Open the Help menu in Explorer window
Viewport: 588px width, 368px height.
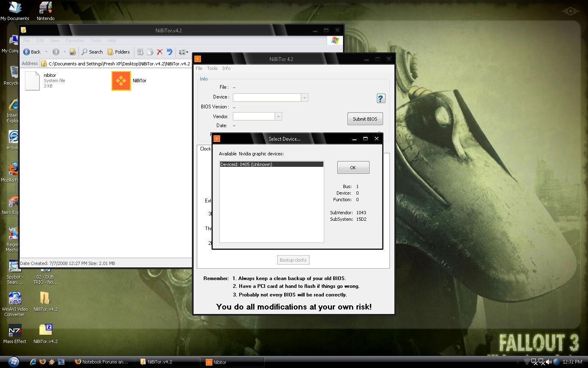pyautogui.click(x=111, y=40)
